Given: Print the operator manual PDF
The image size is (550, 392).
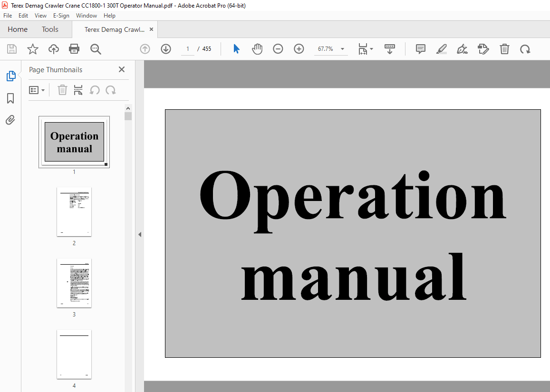Looking at the screenshot, I should [74, 49].
